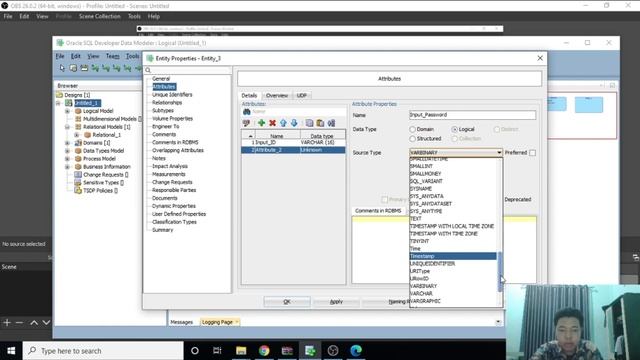The width and height of the screenshot is (640, 360).
Task: Click the Cortana circle icon
Action: coord(195,351)
